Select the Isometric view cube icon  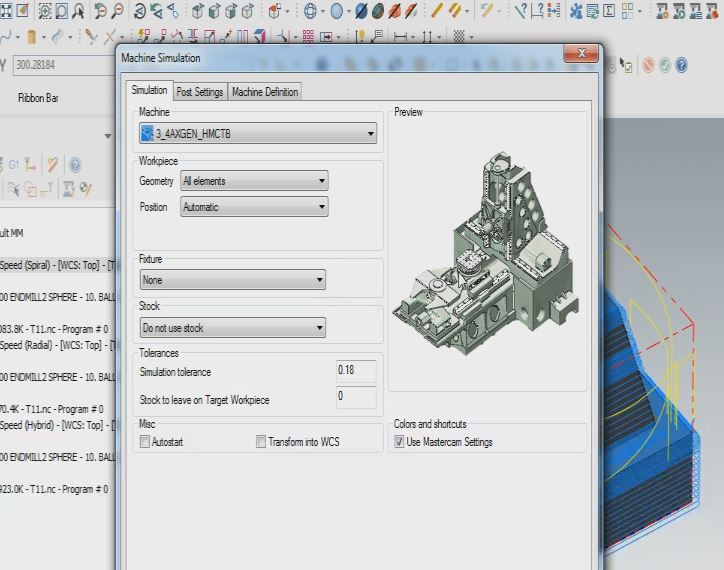click(248, 11)
